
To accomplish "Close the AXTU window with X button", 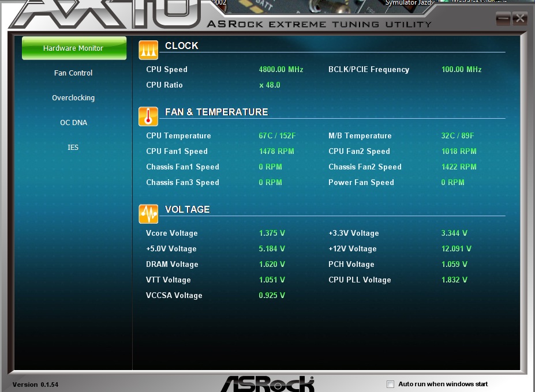I will (x=520, y=18).
